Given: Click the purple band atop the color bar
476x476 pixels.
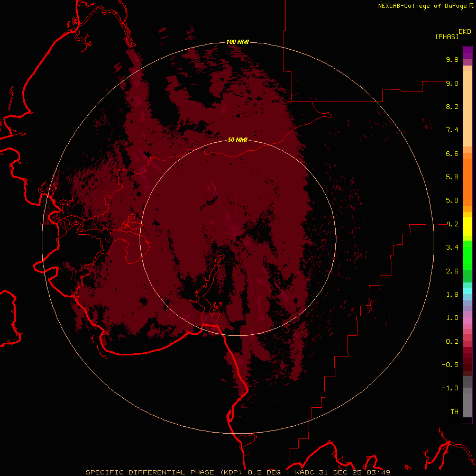Looking at the screenshot, I should click(x=467, y=53).
